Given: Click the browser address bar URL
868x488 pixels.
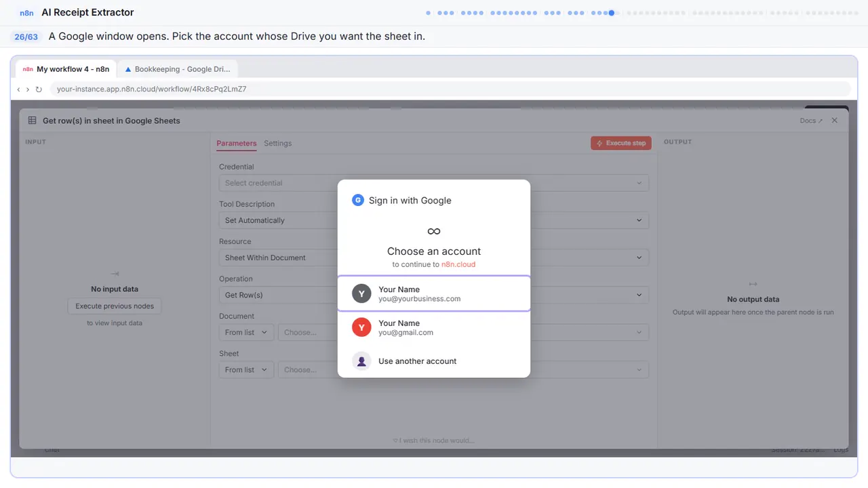Looking at the screenshot, I should click(450, 89).
